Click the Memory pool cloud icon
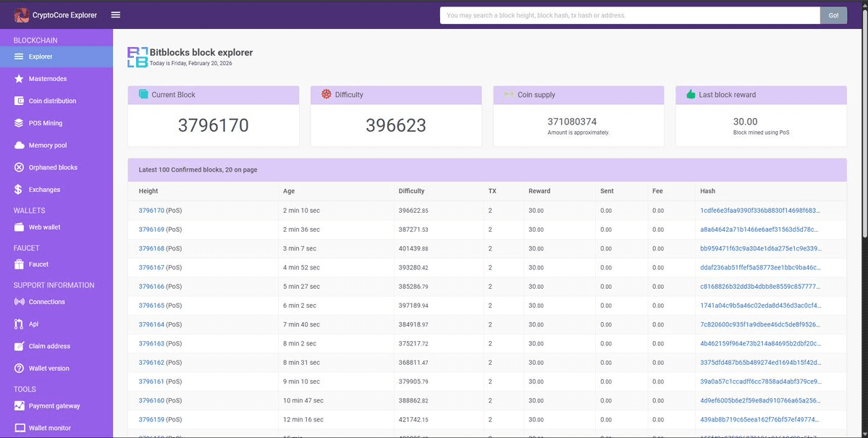This screenshot has width=868, height=438. tap(20, 146)
